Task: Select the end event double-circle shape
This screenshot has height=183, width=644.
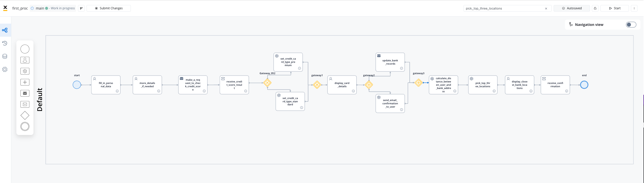Action: click(25, 126)
